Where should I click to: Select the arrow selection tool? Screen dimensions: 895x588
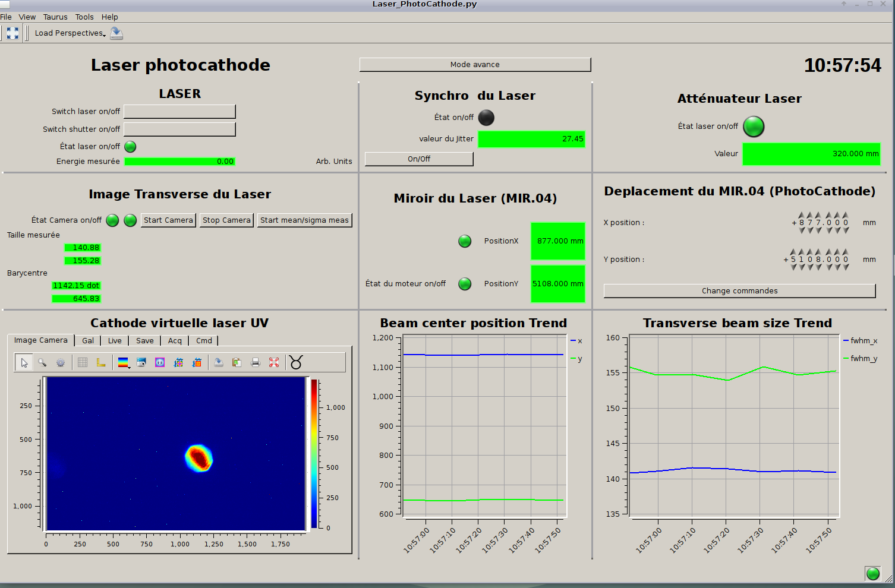click(x=24, y=362)
